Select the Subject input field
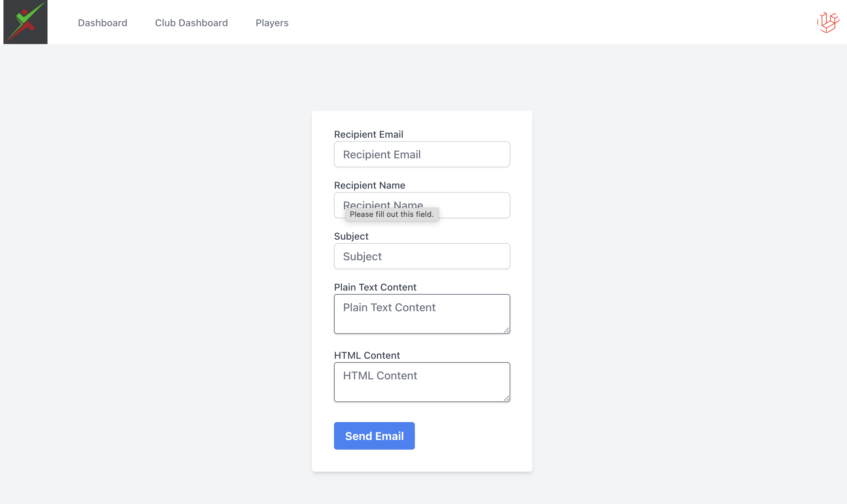 pyautogui.click(x=422, y=256)
